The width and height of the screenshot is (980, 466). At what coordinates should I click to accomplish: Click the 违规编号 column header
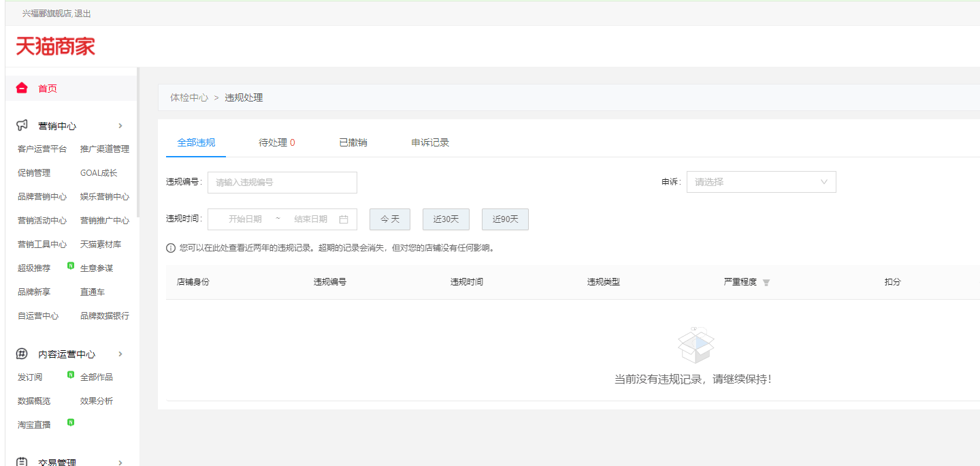(330, 282)
